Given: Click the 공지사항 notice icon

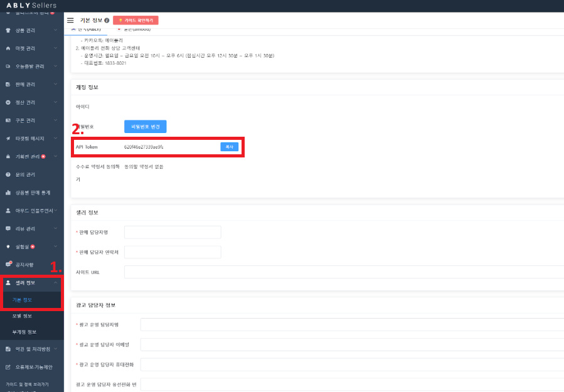Looking at the screenshot, I should click(x=8, y=264).
